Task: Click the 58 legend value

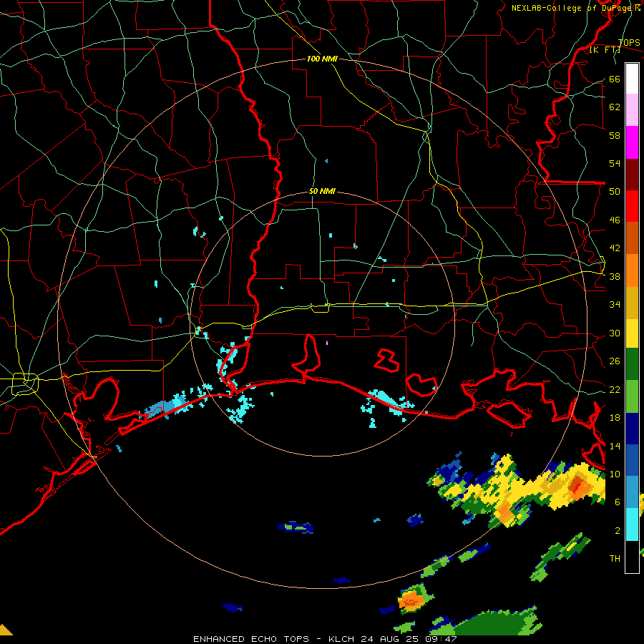Action: tap(615, 135)
